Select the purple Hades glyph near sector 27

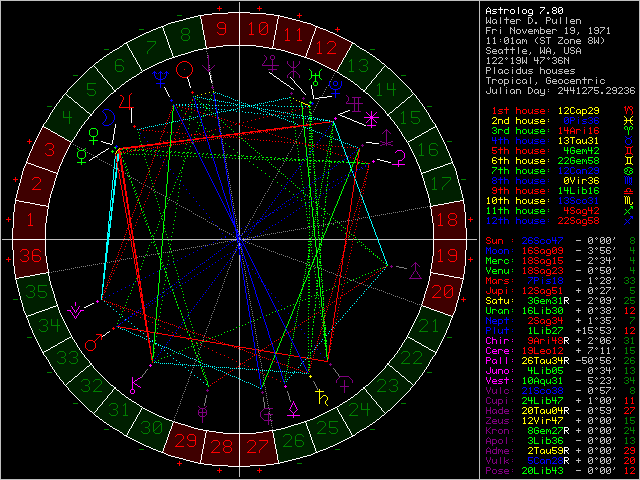(x=267, y=415)
